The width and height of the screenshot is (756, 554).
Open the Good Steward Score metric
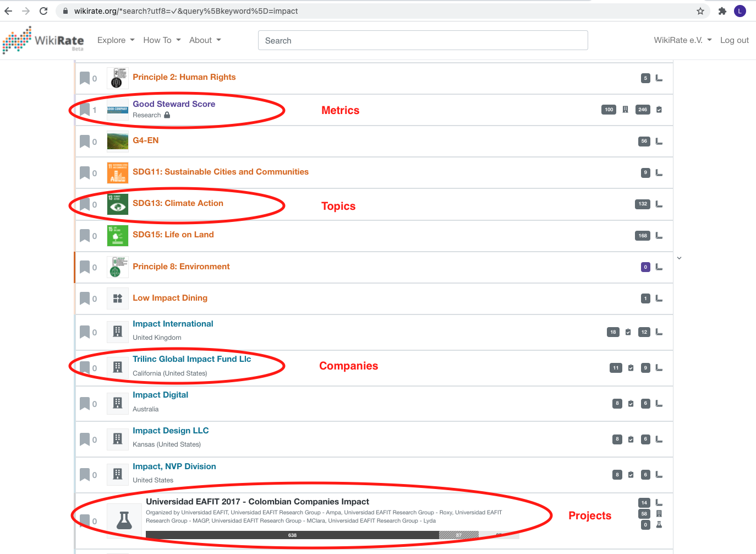pyautogui.click(x=174, y=104)
